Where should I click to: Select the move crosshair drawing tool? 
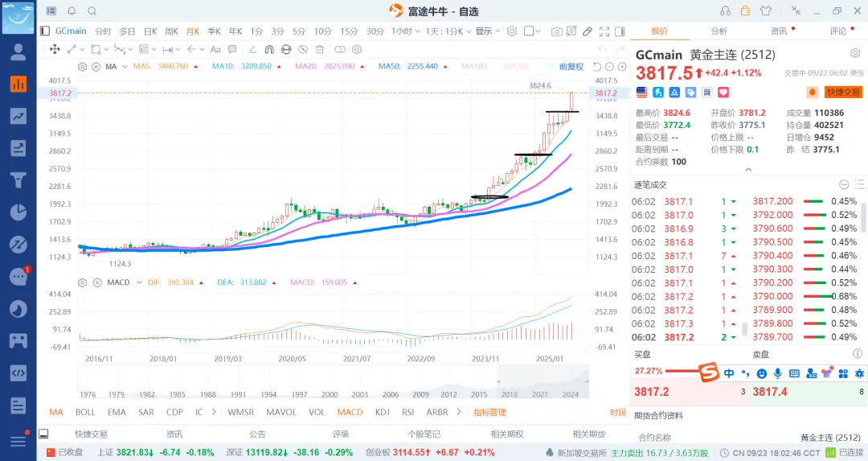pyautogui.click(x=55, y=49)
